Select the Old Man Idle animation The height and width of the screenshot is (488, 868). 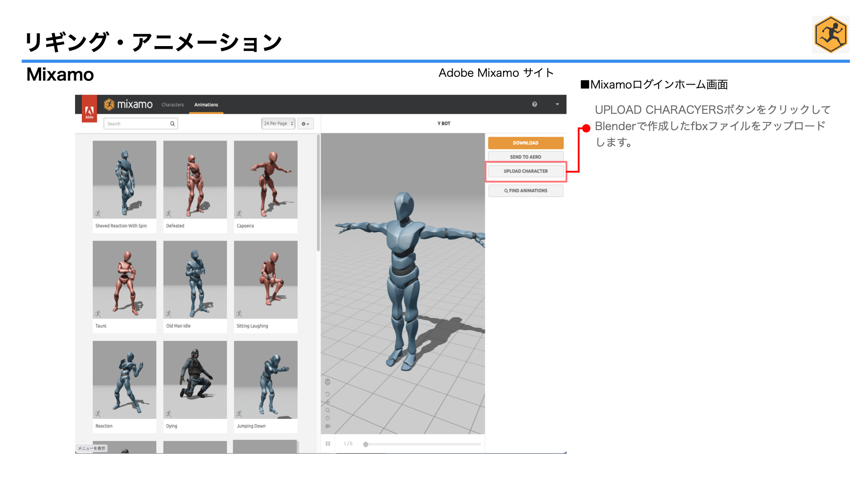click(x=195, y=287)
